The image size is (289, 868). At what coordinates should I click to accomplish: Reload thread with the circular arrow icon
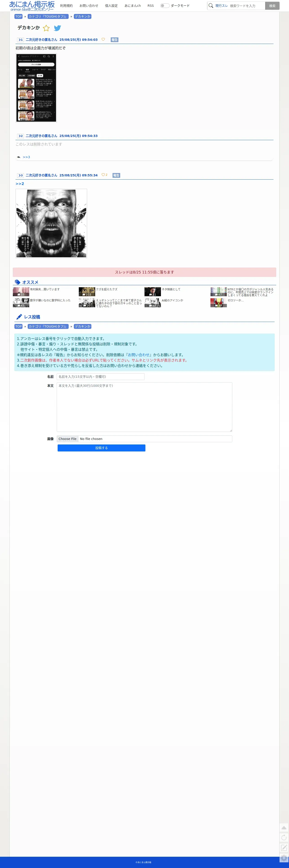pyautogui.click(x=284, y=838)
